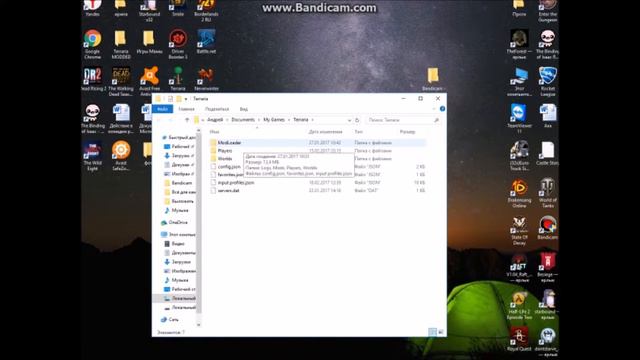
Task: Switch to the Главная ribbon tab
Action: click(x=186, y=109)
